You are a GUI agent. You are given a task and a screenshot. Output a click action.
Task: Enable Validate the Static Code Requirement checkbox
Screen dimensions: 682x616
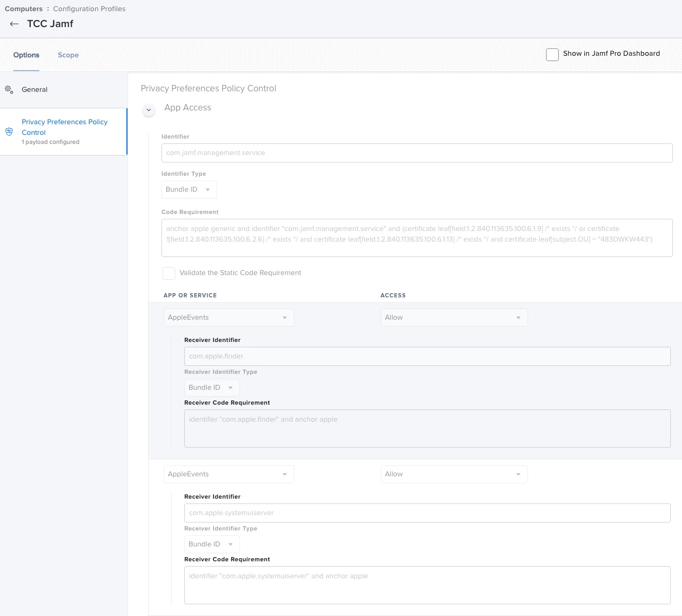tap(169, 273)
